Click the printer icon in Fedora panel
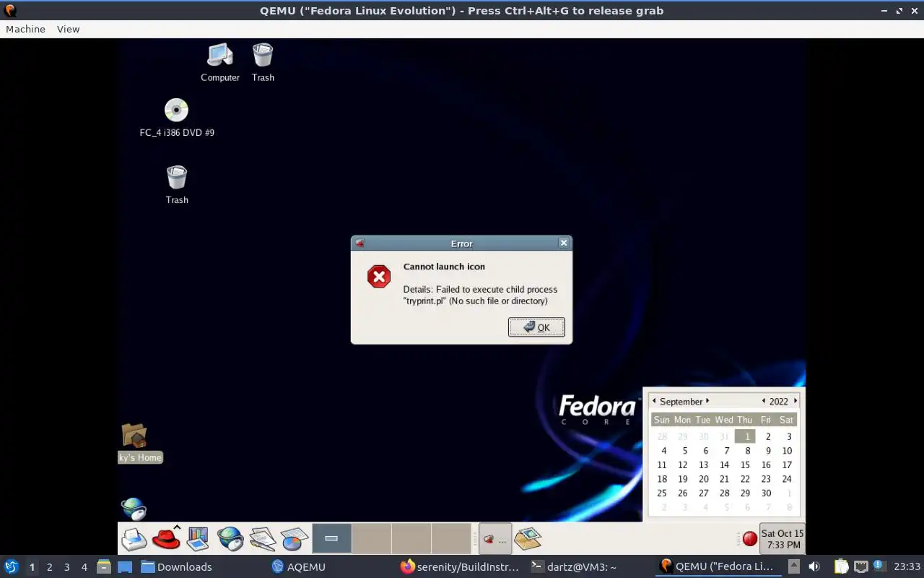The width and height of the screenshot is (924, 578). click(135, 539)
